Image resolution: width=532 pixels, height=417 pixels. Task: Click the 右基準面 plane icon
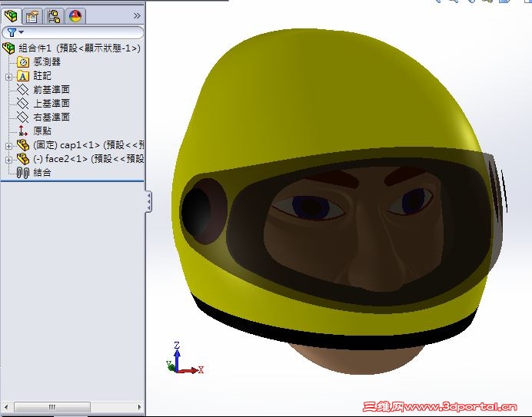[23, 117]
